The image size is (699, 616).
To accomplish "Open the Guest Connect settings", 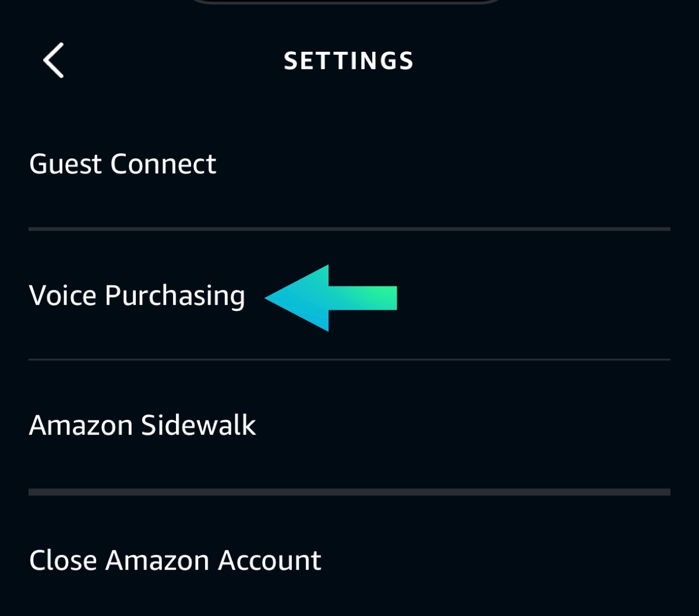I will 122,164.
